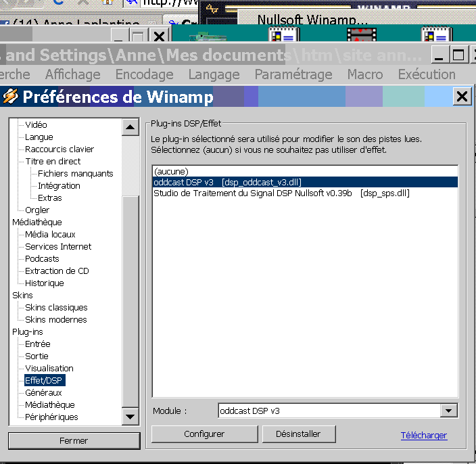This screenshot has width=476, height=464.
Task: Close the small background window
Action: click(160, 36)
